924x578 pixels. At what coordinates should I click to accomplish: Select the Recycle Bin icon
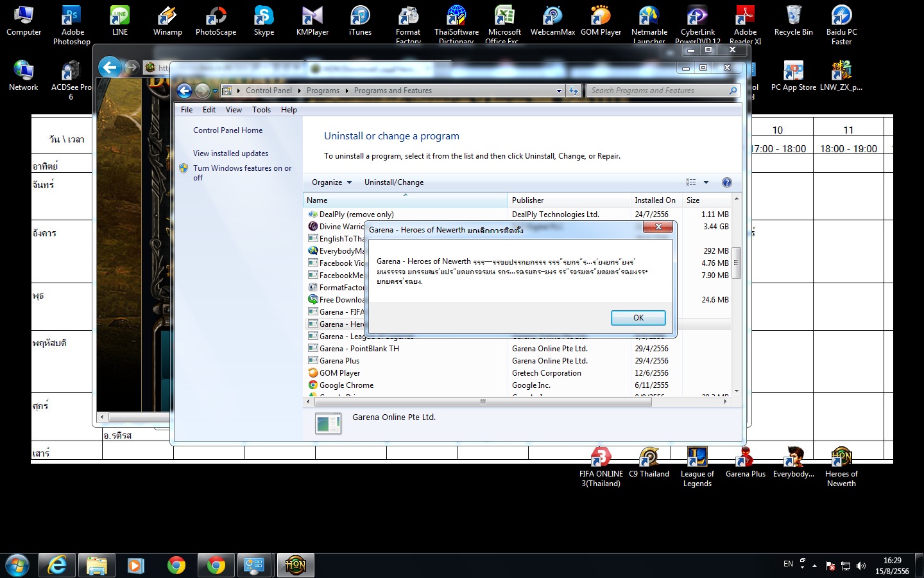[x=794, y=21]
